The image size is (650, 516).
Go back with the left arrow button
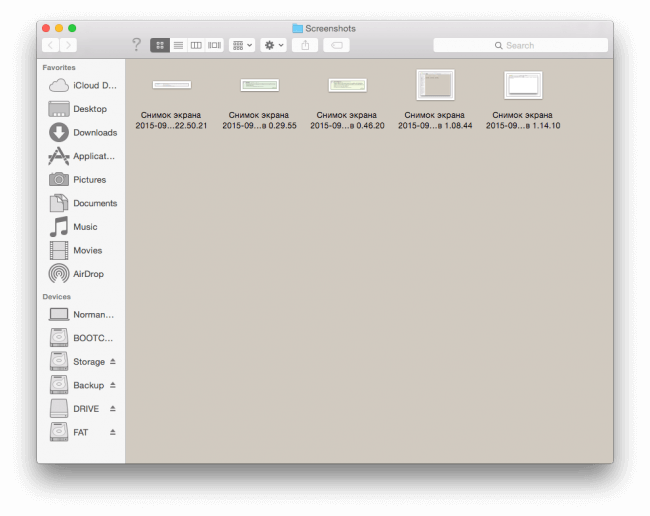(51, 45)
